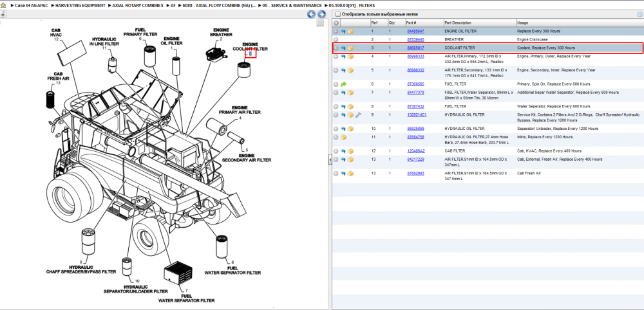Viewport: 644px width, 310px height.
Task: Open part number link 87360565
Action: point(415,84)
